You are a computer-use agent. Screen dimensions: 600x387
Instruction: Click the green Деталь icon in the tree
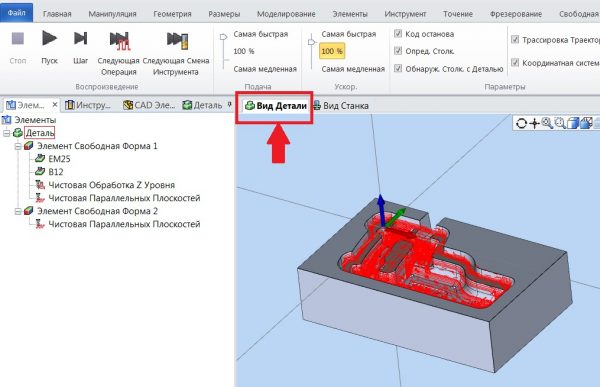click(18, 133)
